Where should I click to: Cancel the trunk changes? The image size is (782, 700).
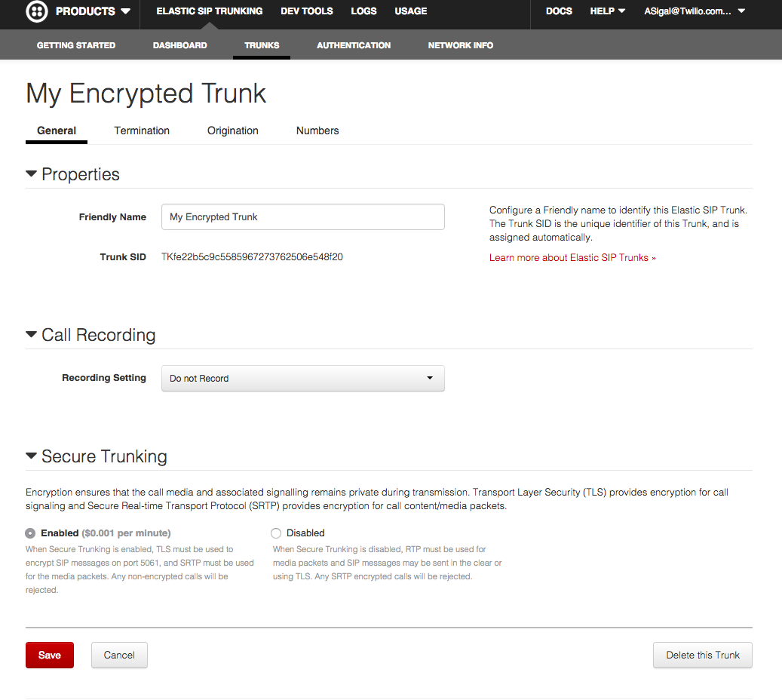pos(119,655)
